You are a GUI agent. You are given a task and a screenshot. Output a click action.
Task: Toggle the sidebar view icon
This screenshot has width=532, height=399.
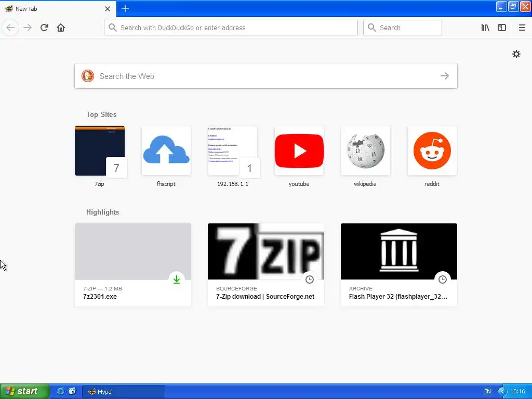[x=502, y=28]
